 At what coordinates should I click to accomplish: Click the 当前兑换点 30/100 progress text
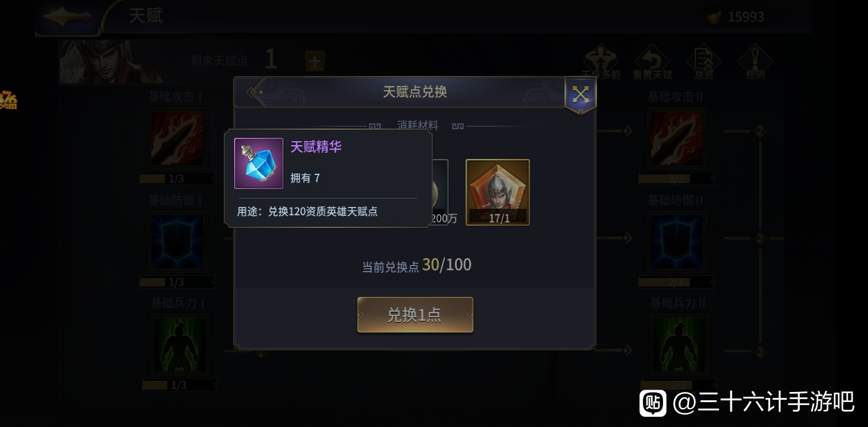(x=417, y=265)
